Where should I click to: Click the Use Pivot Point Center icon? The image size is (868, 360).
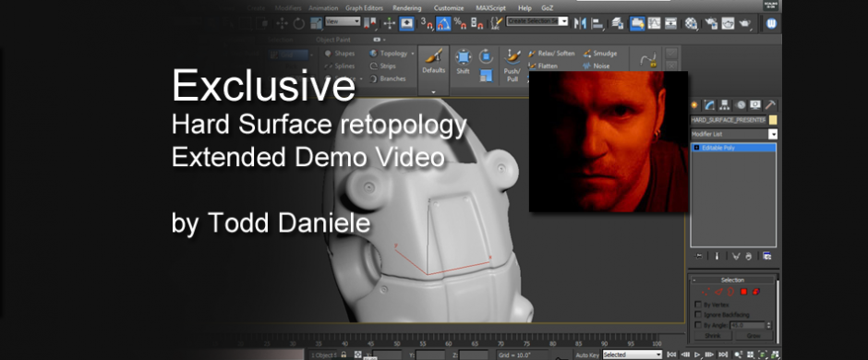[370, 23]
